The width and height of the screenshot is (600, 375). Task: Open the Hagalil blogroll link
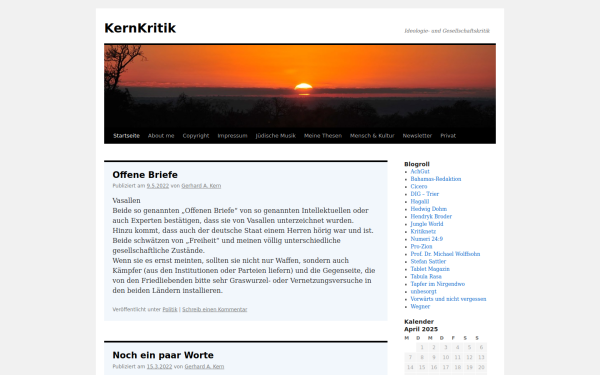tap(420, 201)
